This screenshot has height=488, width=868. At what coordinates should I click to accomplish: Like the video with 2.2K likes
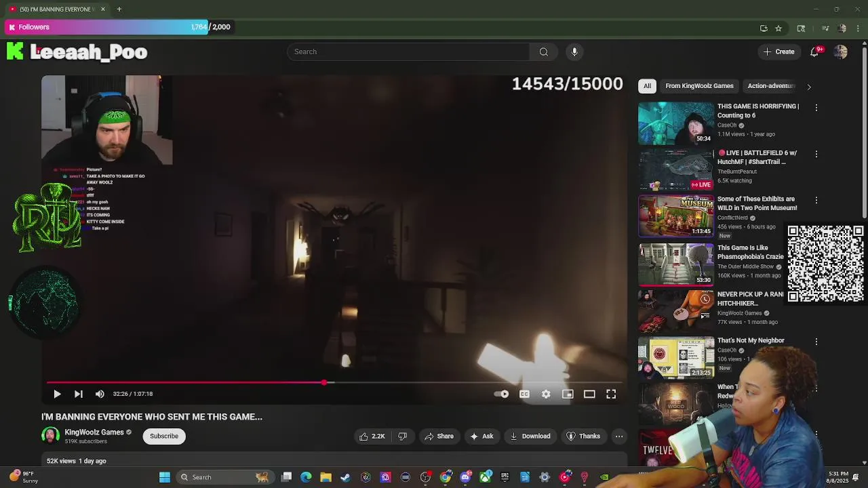(x=372, y=436)
